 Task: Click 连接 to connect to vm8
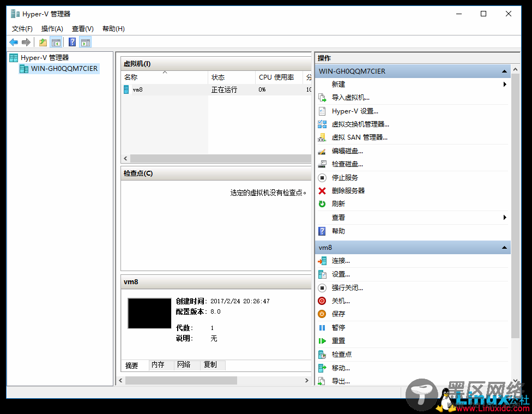point(341,261)
